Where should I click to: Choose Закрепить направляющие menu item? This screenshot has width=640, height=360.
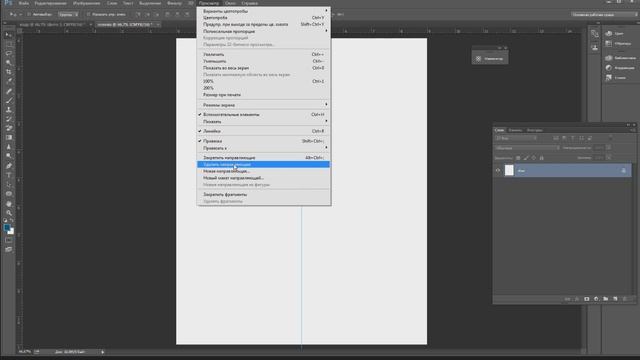[263, 158]
